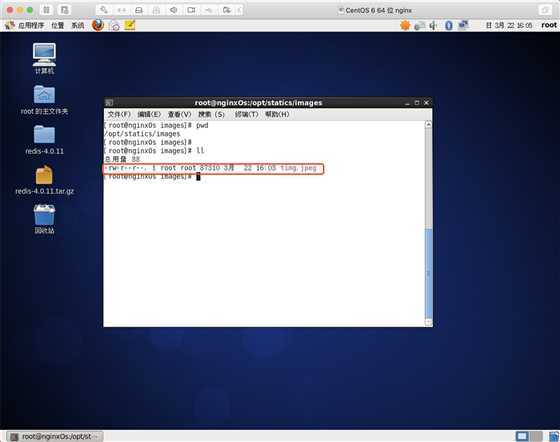Click the sound speaker icon in VM toolbar
This screenshot has width=560, height=442.
pyautogui.click(x=174, y=10)
